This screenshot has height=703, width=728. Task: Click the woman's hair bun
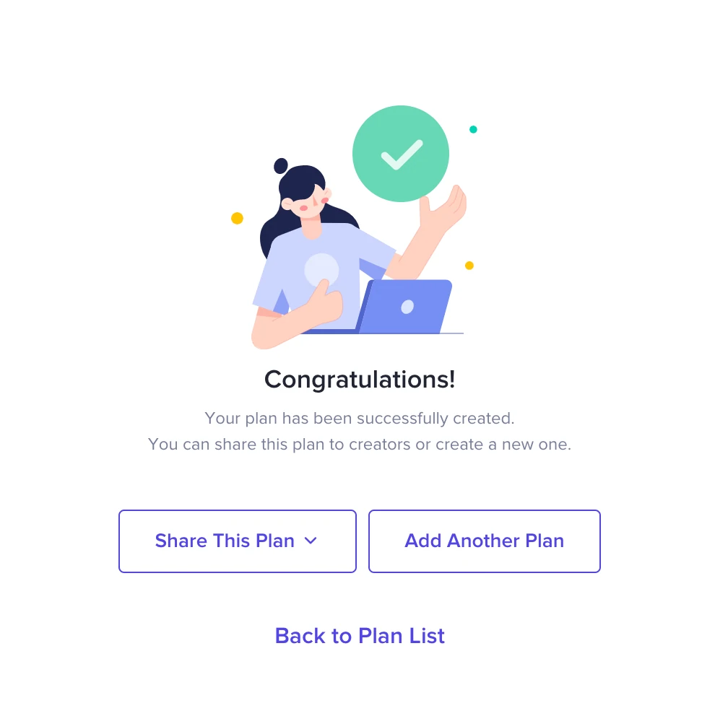pyautogui.click(x=281, y=166)
